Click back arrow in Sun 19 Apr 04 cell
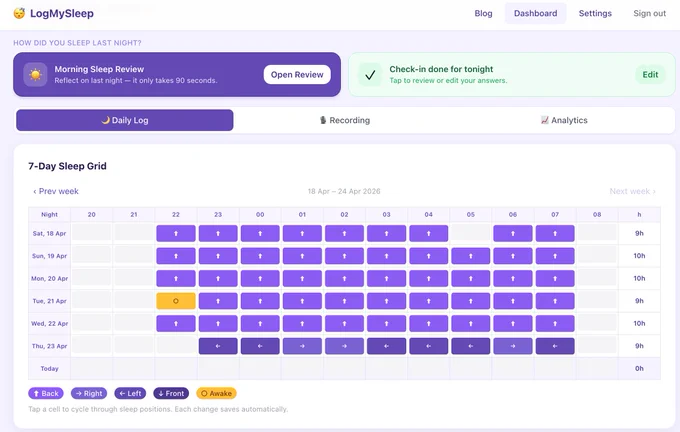Viewport: 680px width, 432px height. pyautogui.click(x=428, y=256)
